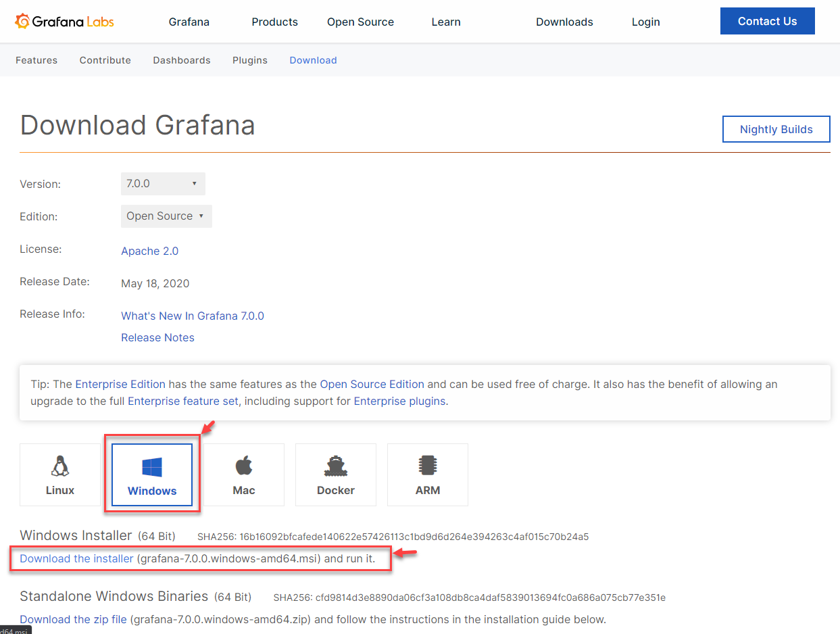Open the Apache 2.0 license link
840x634 pixels.
pyautogui.click(x=150, y=251)
